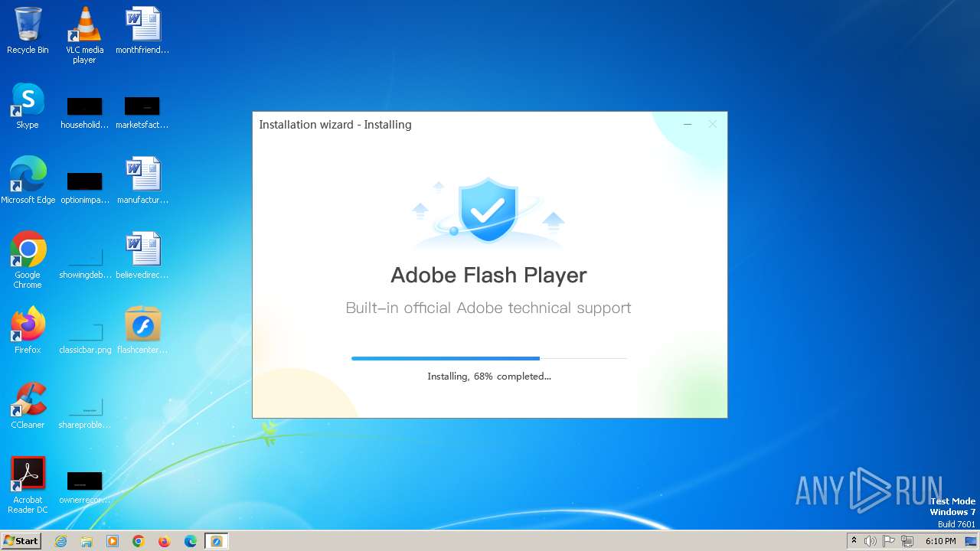Open VLC media player shortcut
980x551 pixels.
(x=84, y=35)
